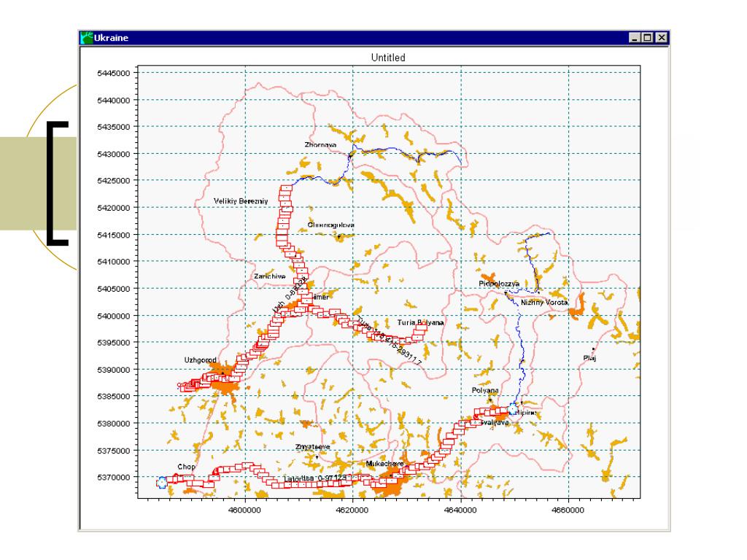Click y-axis value 5445000
The width and height of the screenshot is (747, 560).
(113, 74)
